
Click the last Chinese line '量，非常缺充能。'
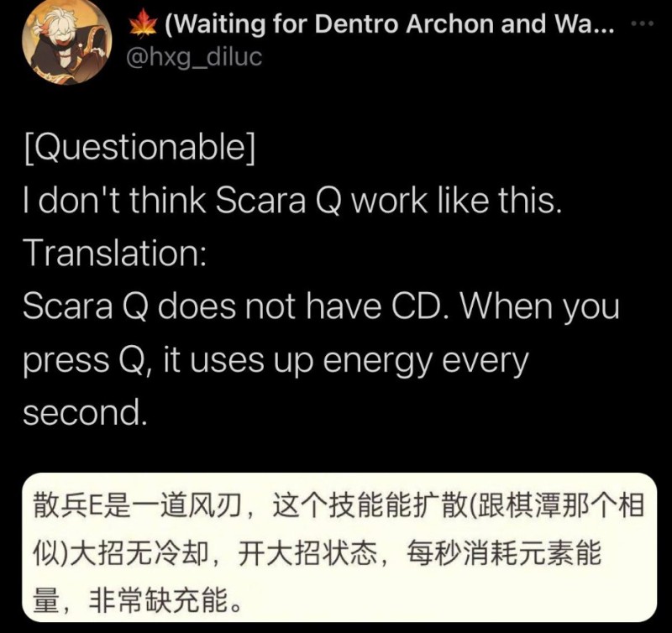click(x=138, y=600)
